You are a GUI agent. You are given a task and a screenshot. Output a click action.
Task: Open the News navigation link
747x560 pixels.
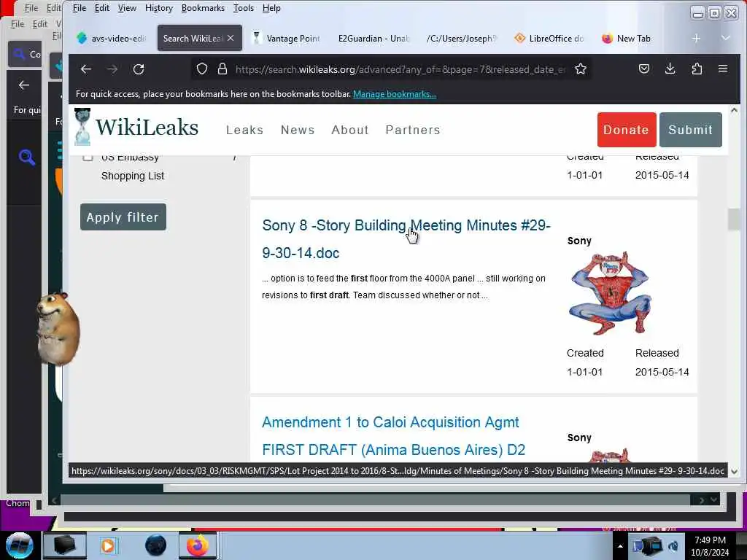[298, 130]
